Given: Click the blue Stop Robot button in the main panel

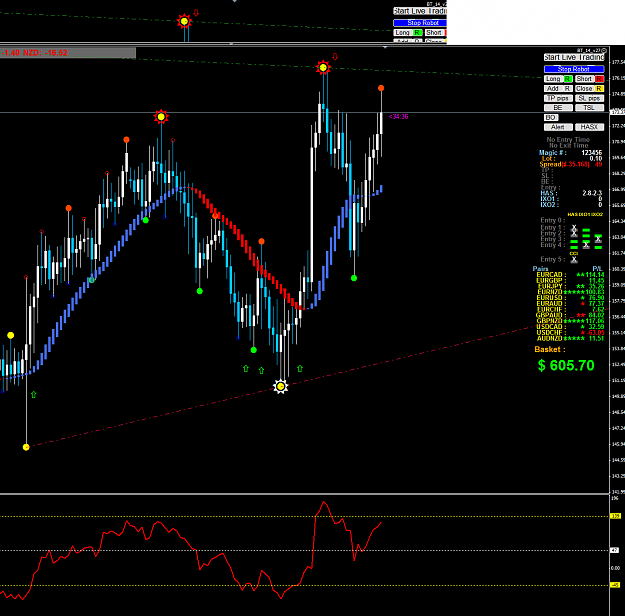Looking at the screenshot, I should (574, 69).
